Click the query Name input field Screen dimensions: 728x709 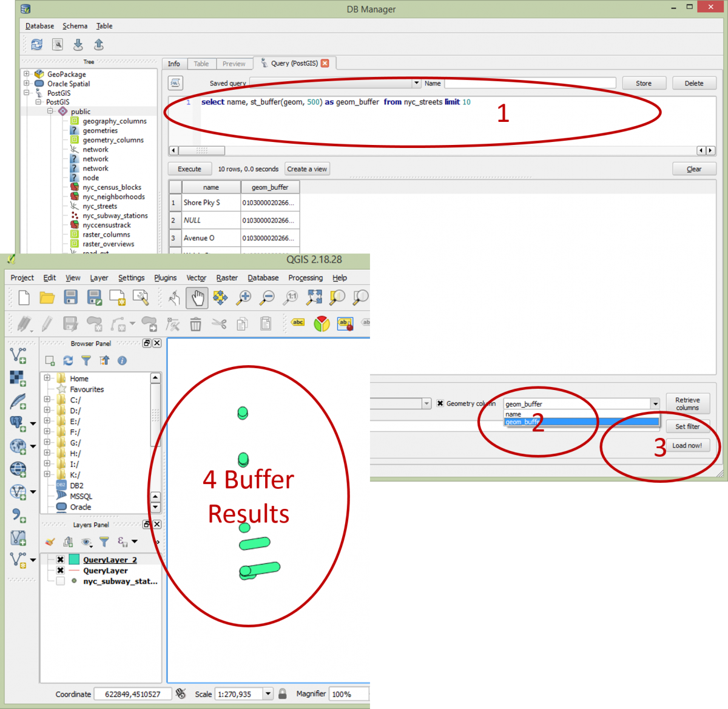pos(530,83)
